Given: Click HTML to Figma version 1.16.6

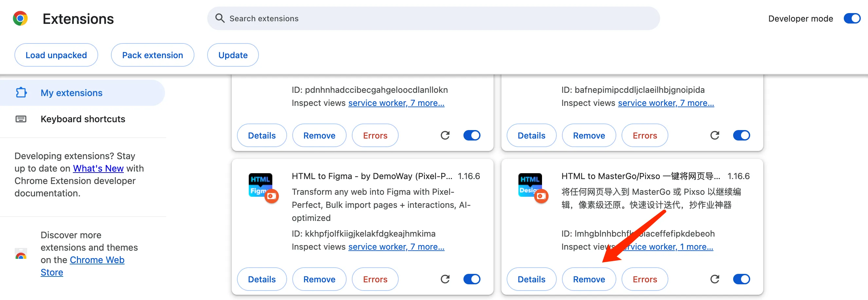Looking at the screenshot, I should coord(469,176).
